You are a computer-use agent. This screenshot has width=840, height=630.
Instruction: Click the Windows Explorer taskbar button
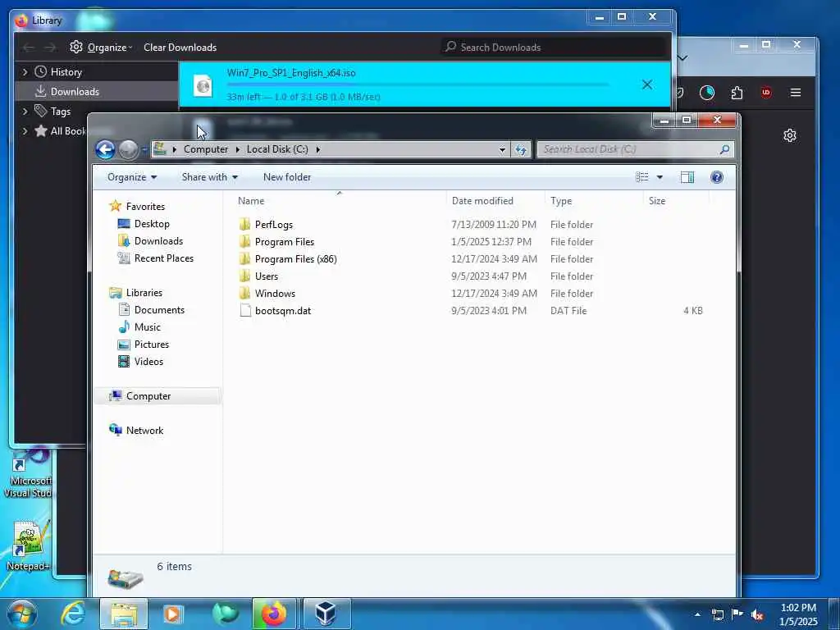pyautogui.click(x=124, y=614)
